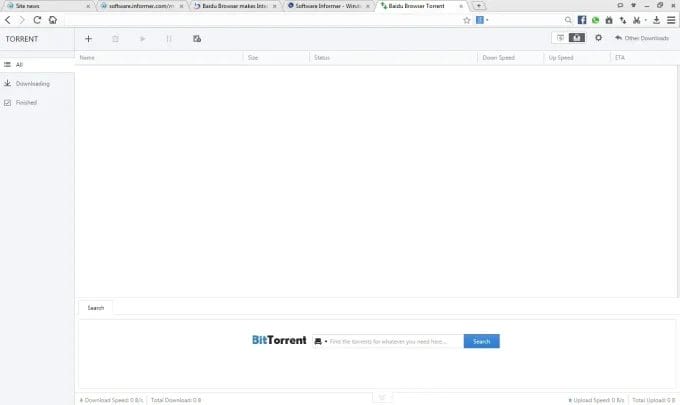The width and height of the screenshot is (680, 405).
Task: Open the Other Downloads link
Action: (641, 38)
